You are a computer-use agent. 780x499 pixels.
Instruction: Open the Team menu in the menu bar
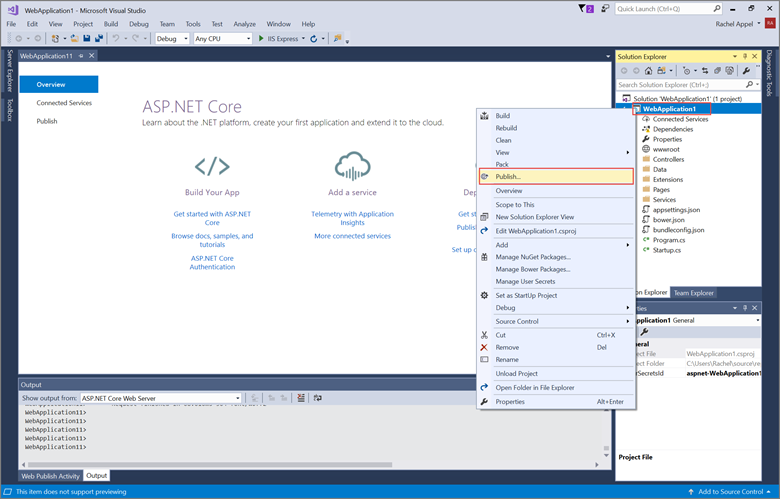click(167, 24)
